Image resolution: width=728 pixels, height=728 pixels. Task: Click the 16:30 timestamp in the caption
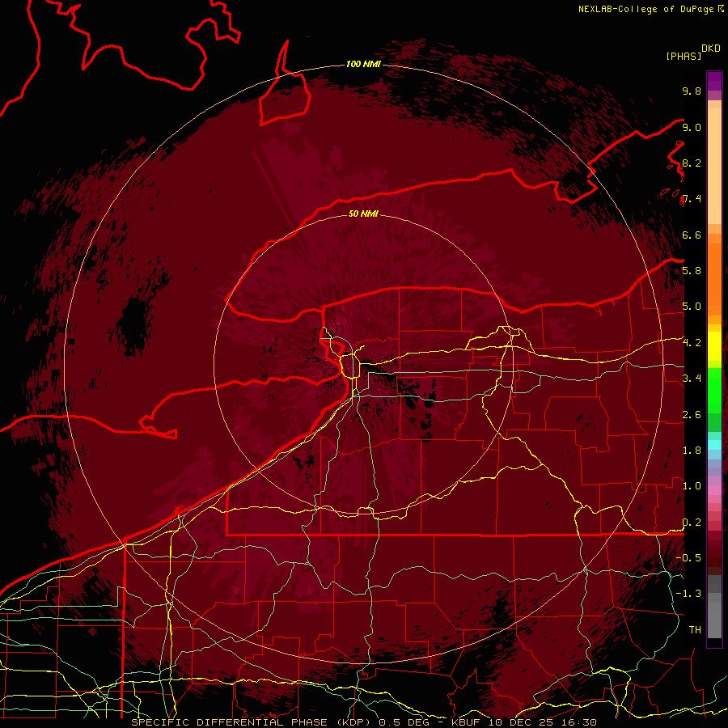pos(578,722)
